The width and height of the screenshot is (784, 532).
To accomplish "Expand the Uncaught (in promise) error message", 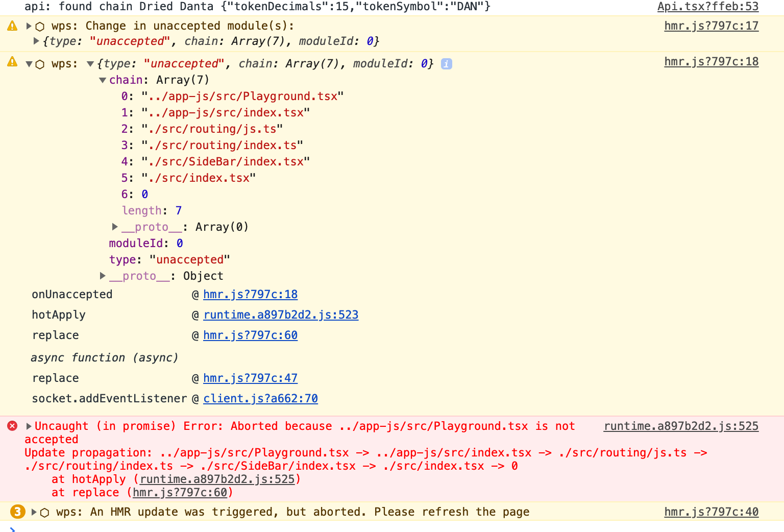I will (x=29, y=426).
